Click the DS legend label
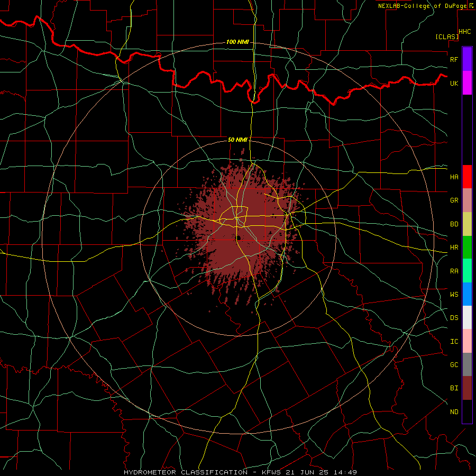The height and width of the screenshot is (476, 476). click(x=454, y=318)
